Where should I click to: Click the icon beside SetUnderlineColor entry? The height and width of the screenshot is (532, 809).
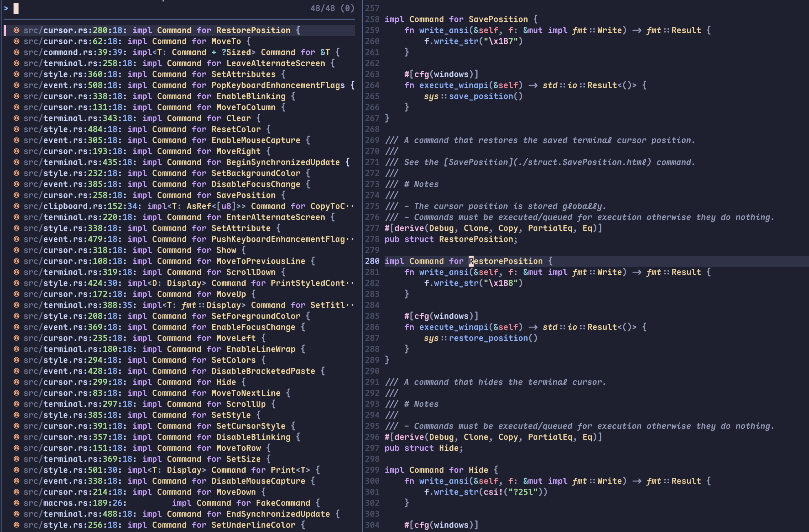click(16, 525)
